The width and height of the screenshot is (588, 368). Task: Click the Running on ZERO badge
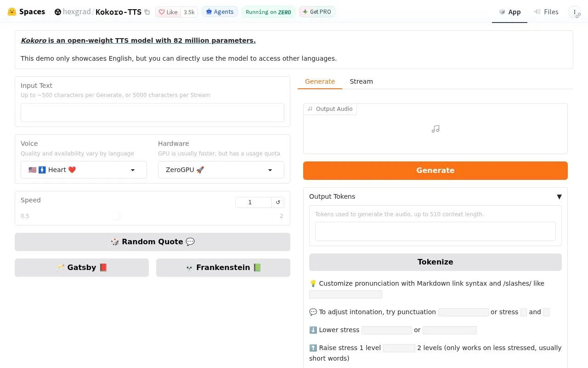[268, 12]
